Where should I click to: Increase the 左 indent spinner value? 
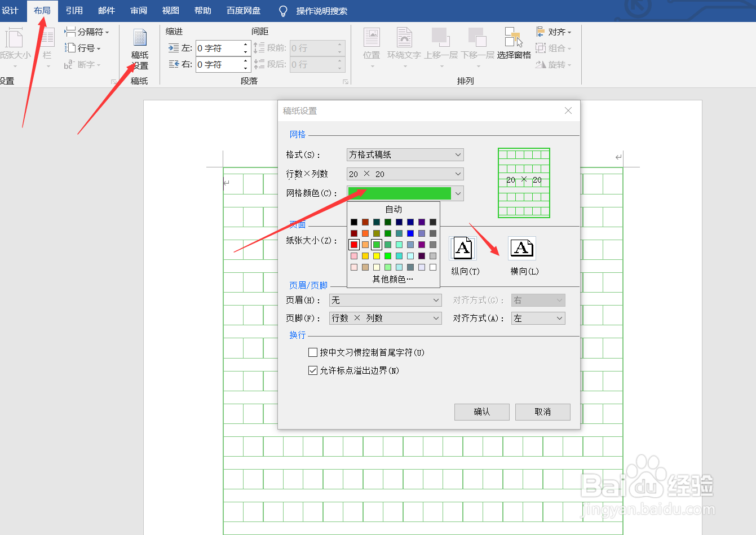tap(246, 45)
